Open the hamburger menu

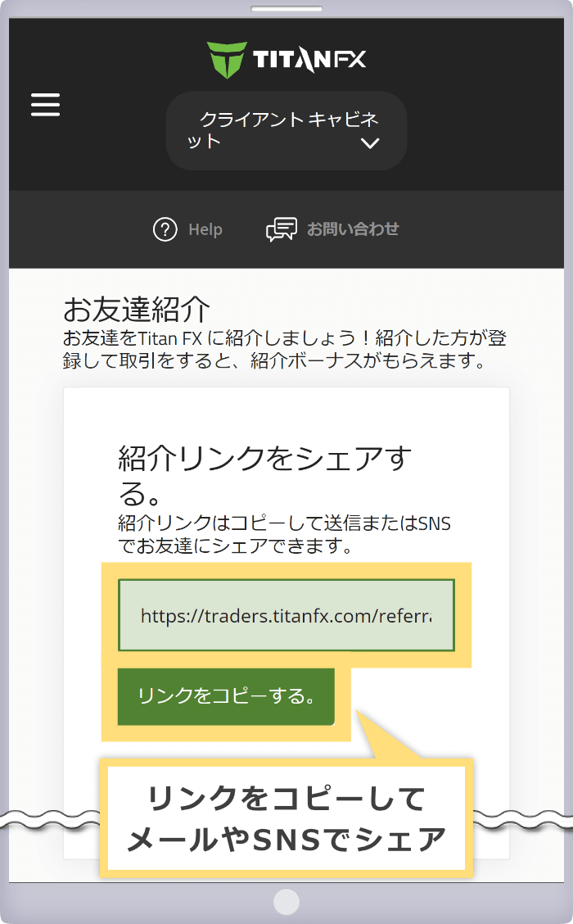pyautogui.click(x=45, y=104)
